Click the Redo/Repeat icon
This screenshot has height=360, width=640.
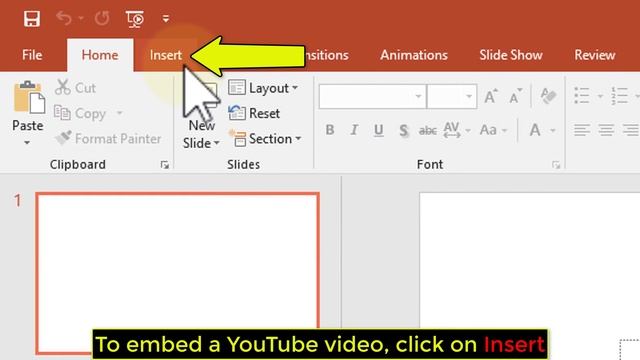102,18
